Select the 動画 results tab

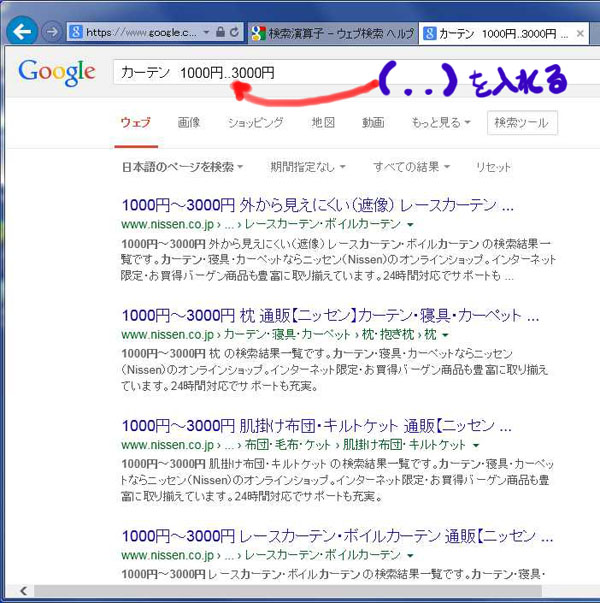click(x=373, y=123)
